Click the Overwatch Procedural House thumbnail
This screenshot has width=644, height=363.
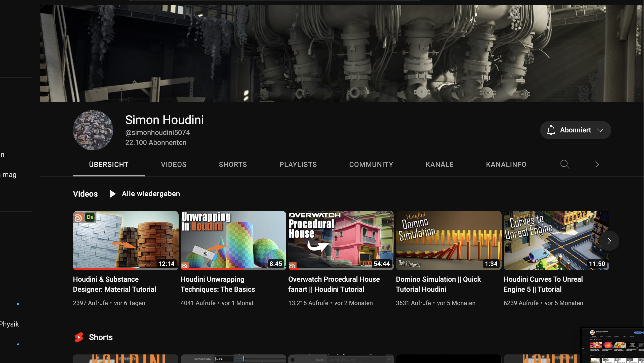[x=341, y=240]
